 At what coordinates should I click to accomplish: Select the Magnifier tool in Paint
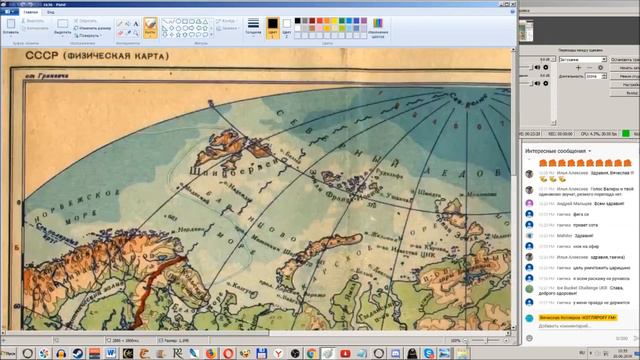click(136, 33)
